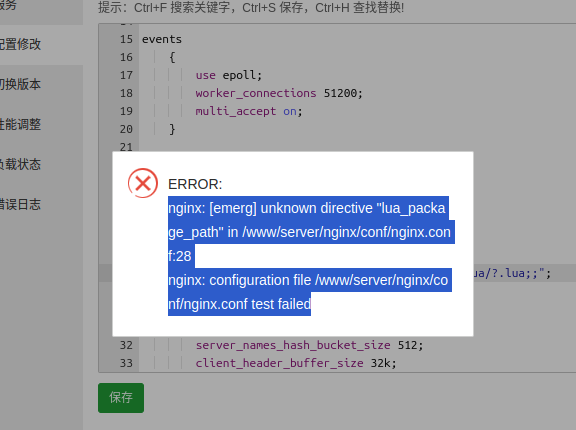
Task: Click the events keyword in editor
Action: pos(162,39)
